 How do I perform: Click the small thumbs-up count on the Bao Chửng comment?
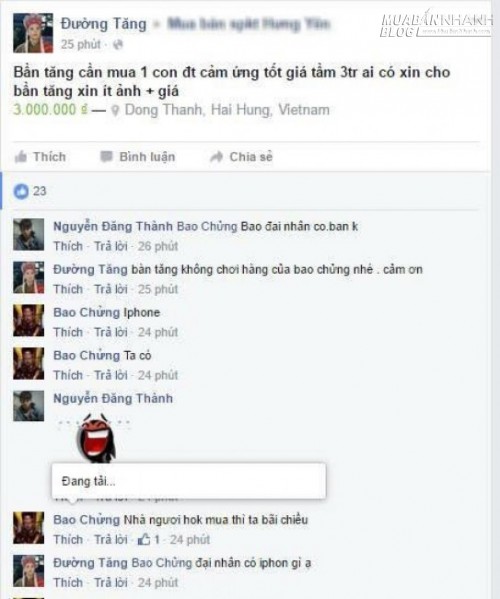click(148, 539)
